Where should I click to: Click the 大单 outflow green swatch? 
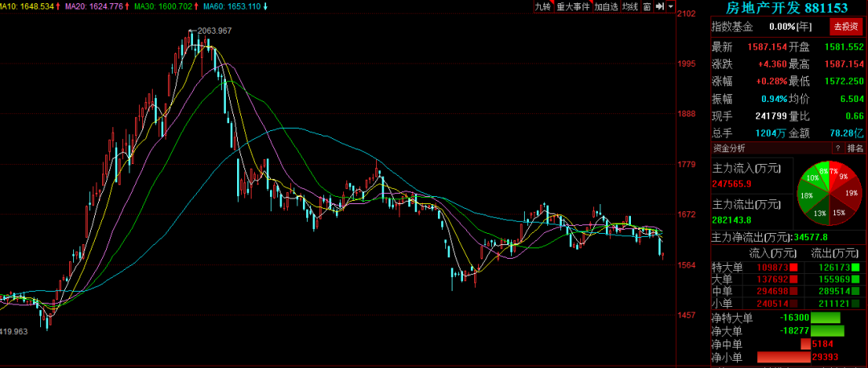856,280
